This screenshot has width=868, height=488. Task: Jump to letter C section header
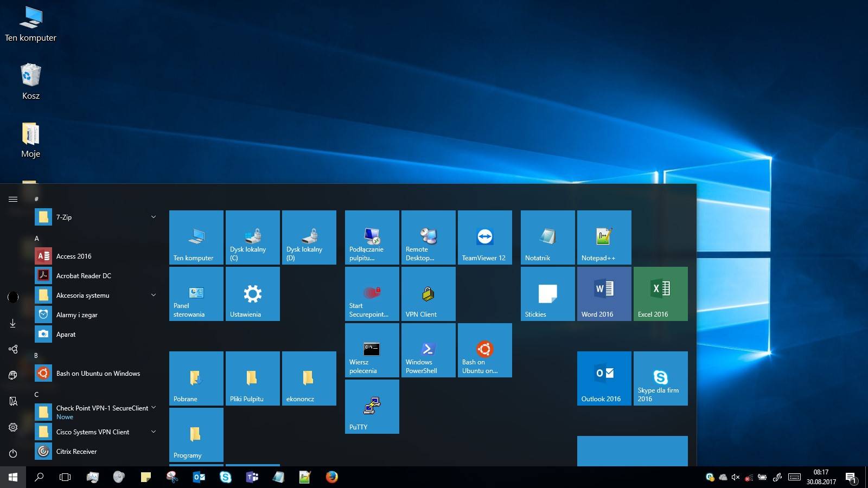click(x=36, y=394)
